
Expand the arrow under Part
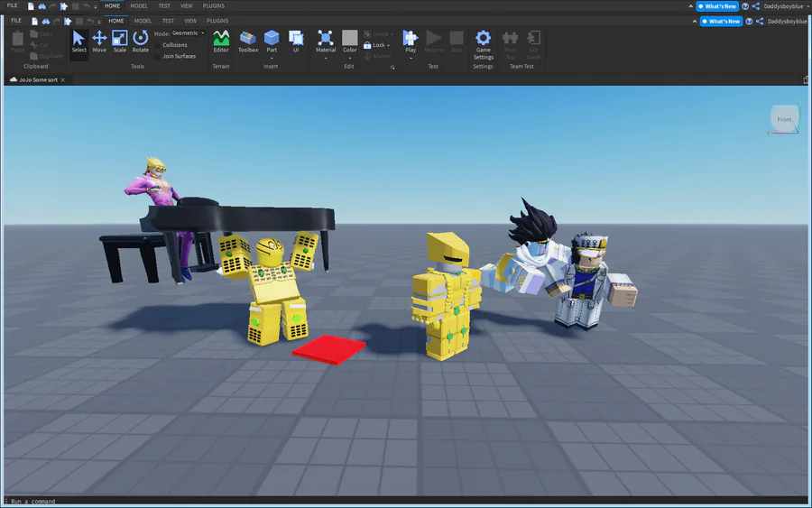(272, 58)
